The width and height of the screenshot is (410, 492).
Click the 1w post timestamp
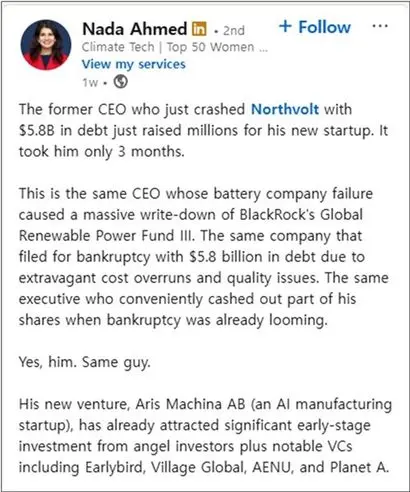click(x=90, y=82)
